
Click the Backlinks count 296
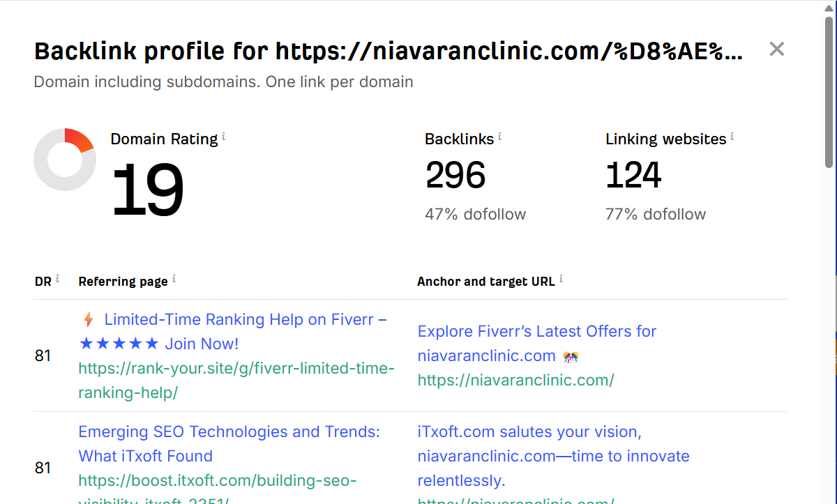[x=455, y=175]
